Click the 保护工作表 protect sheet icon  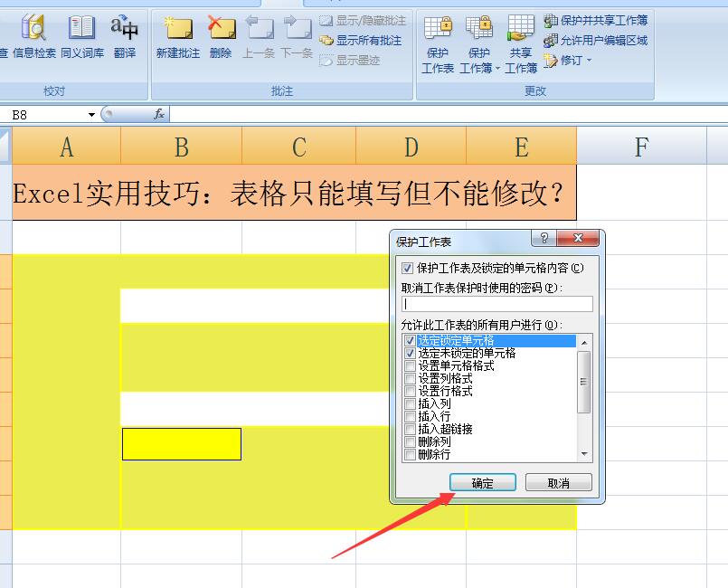(438, 44)
